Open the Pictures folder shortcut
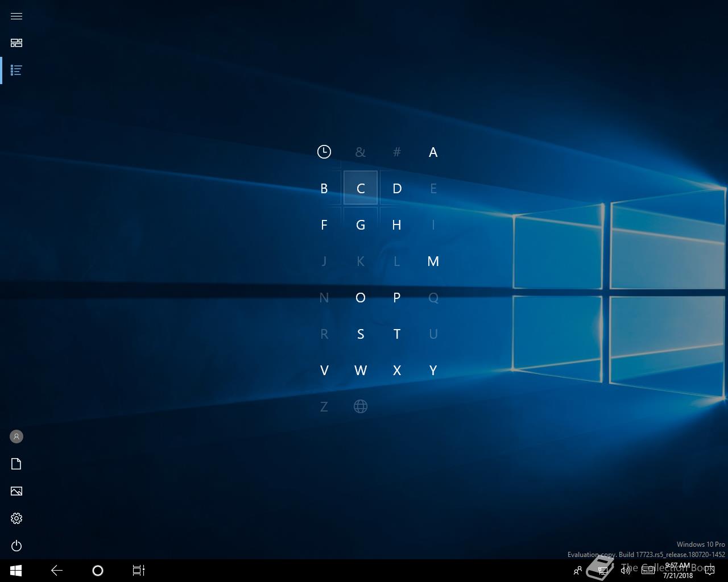Image resolution: width=728 pixels, height=582 pixels. tap(16, 491)
